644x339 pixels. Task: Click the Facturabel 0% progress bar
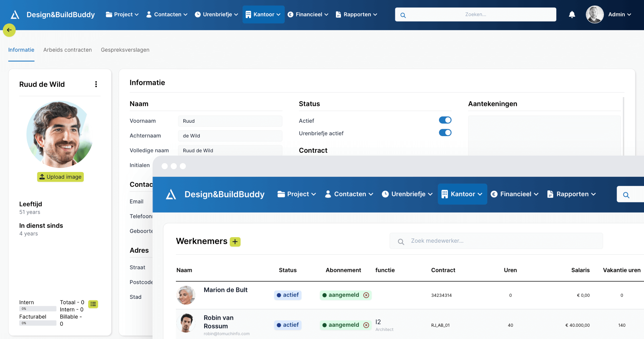point(38,323)
